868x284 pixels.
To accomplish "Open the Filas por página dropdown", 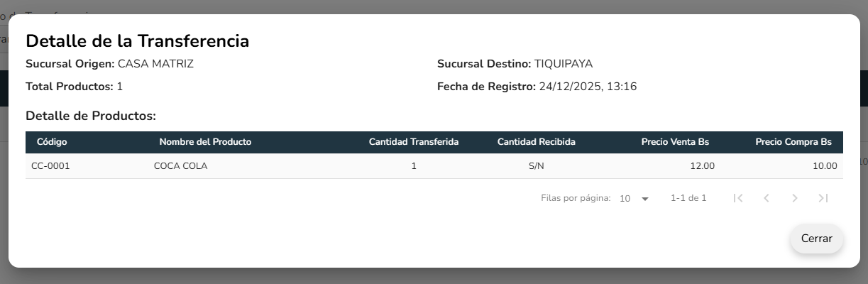I will pyautogui.click(x=634, y=199).
